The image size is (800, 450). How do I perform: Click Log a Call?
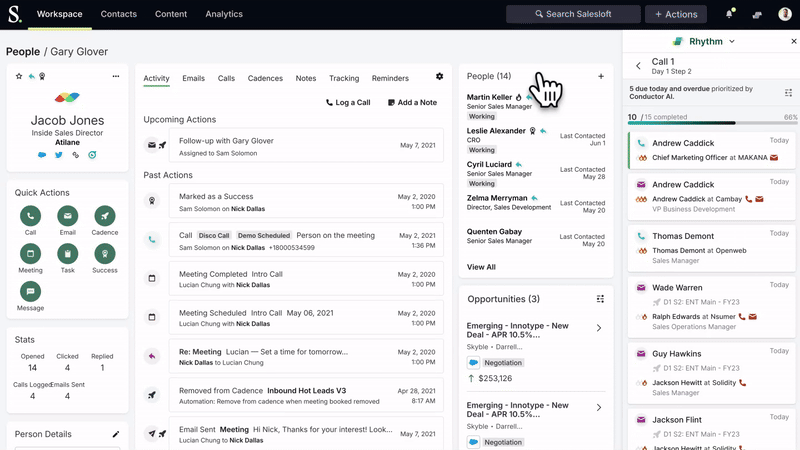click(x=348, y=103)
